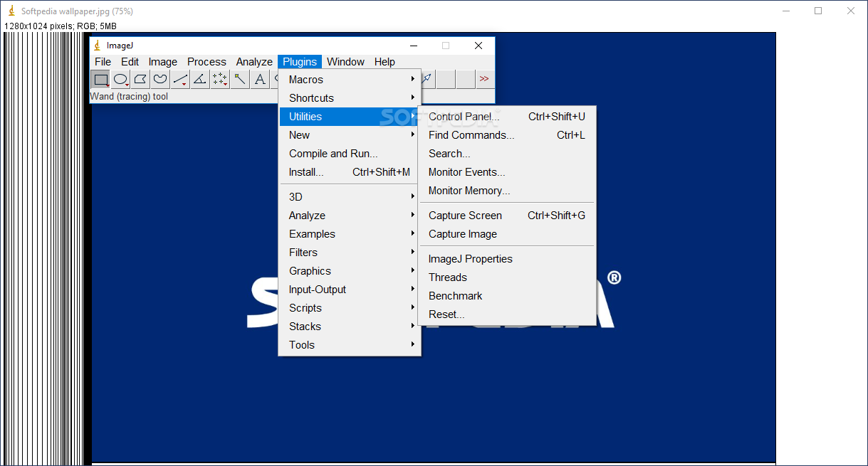This screenshot has height=466, width=868.
Task: Open the Analyze menu in menu bar
Action: [x=254, y=62]
